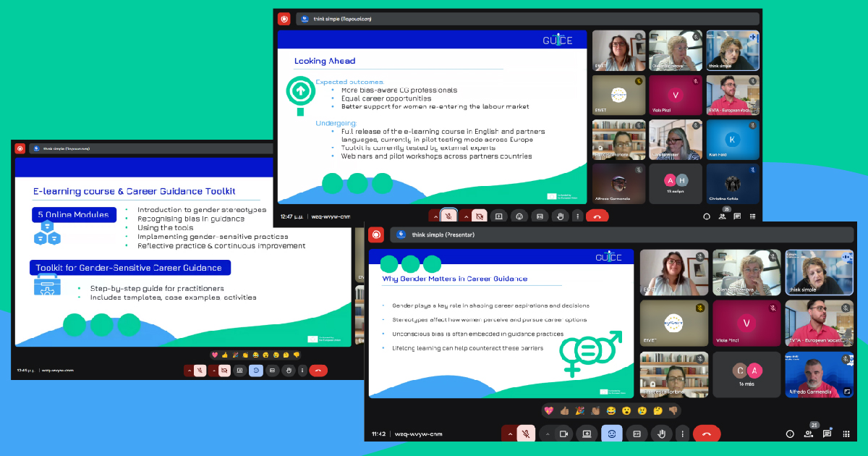Open meeting details info icon in 11:42 window
The width and height of the screenshot is (868, 456).
coord(790,434)
